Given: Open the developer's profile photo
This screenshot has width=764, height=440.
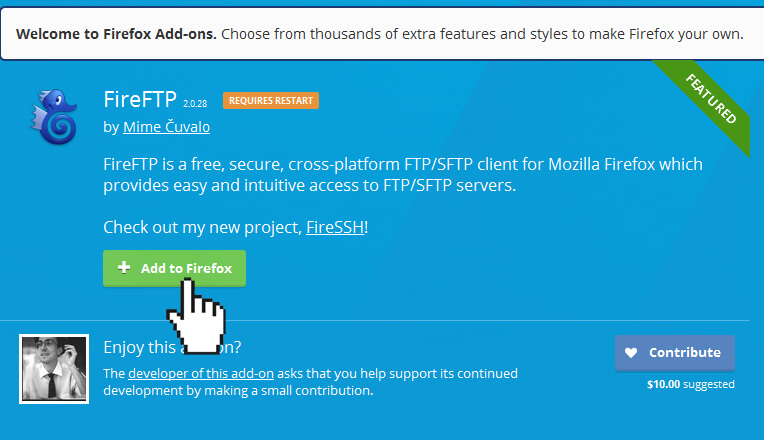Looking at the screenshot, I should tap(47, 369).
